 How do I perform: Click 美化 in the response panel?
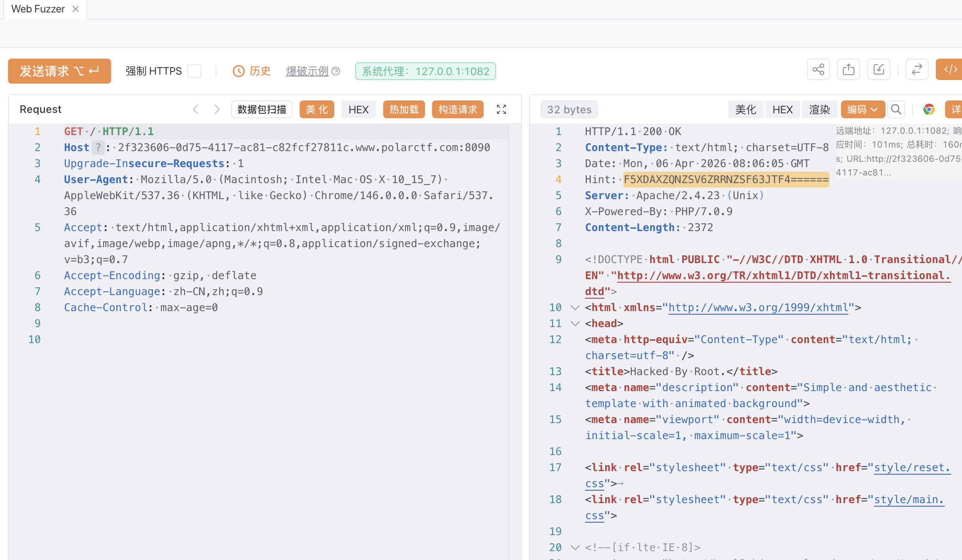pos(746,109)
